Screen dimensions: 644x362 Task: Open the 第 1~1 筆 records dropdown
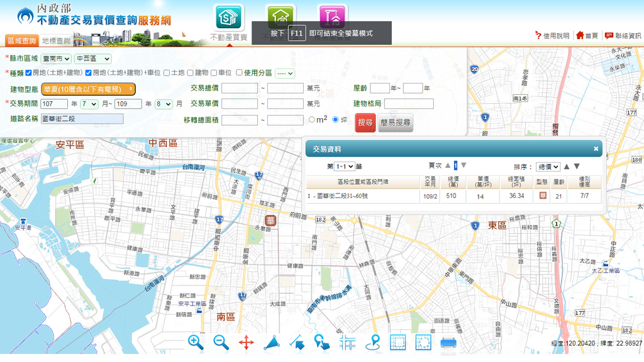point(345,166)
